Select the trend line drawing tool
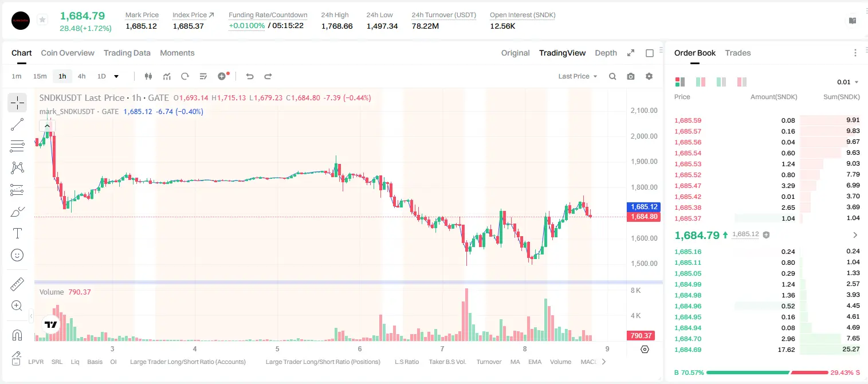The height and width of the screenshot is (384, 868). (x=17, y=124)
